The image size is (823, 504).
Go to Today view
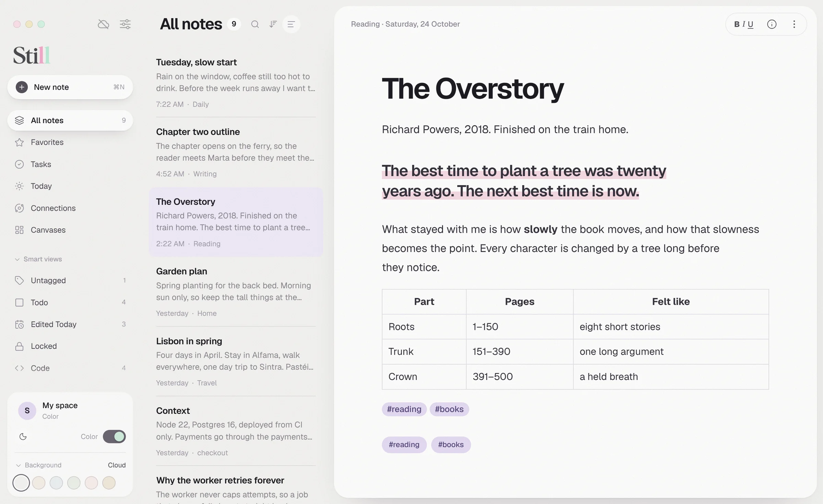[70, 186]
